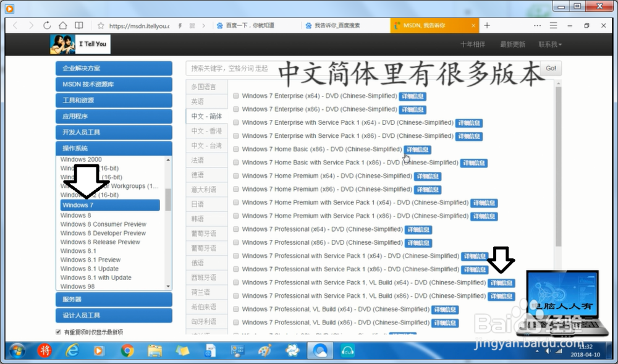Open reading mode book icon
The width and height of the screenshot is (618, 364).
[79, 25]
